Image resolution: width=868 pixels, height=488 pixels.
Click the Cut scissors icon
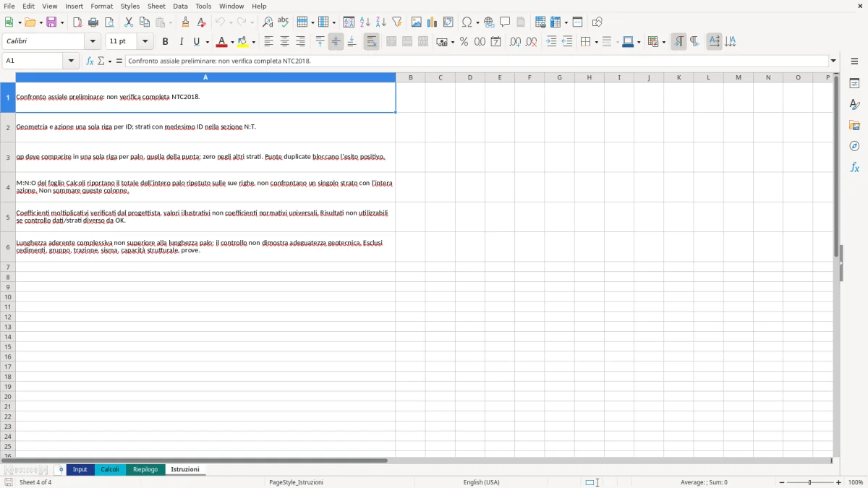[129, 22]
